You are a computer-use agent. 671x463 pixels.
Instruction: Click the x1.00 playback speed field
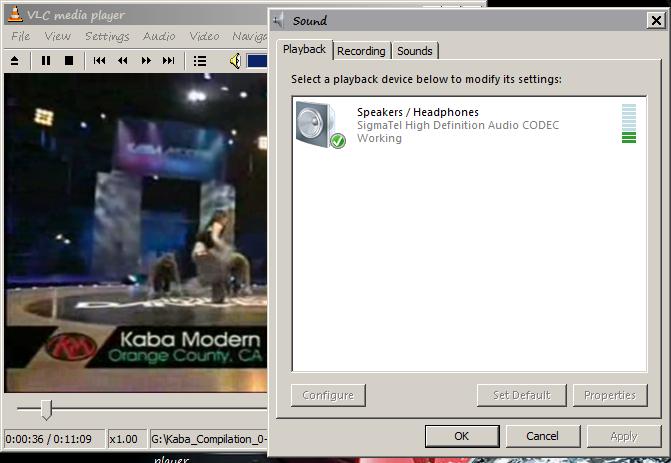coord(127,439)
